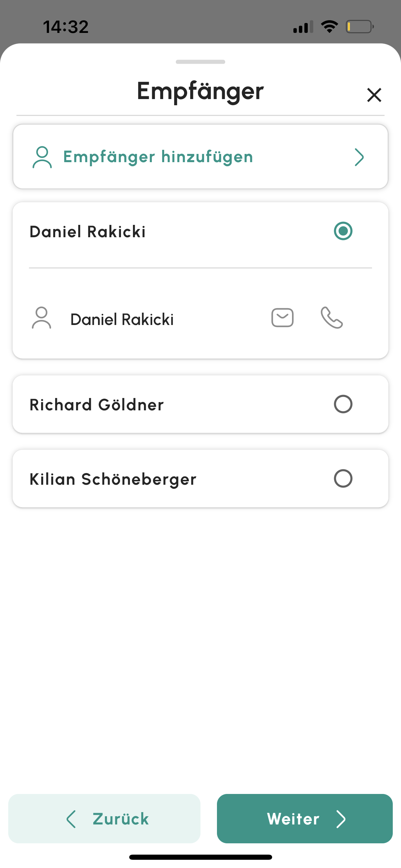Click the person icon beside Empfänger hinzufügen
401x868 pixels.
pyautogui.click(x=42, y=157)
